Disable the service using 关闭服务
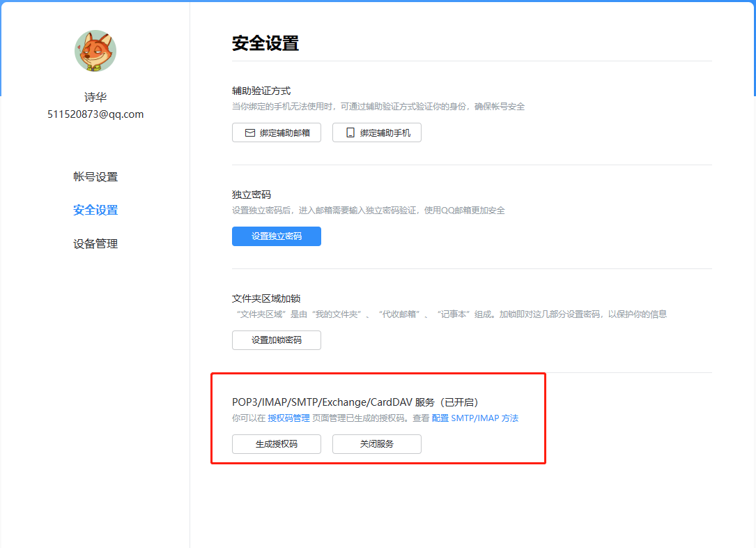This screenshot has height=548, width=756. click(377, 444)
